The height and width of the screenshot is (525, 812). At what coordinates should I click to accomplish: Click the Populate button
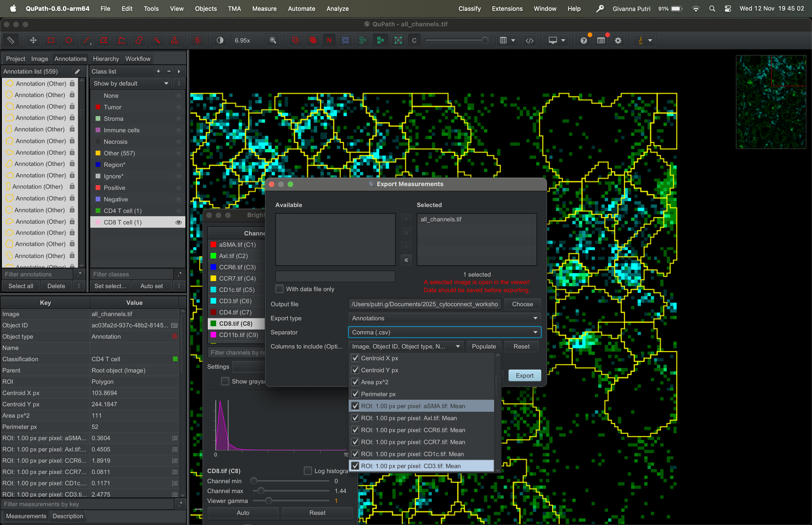[x=484, y=346]
